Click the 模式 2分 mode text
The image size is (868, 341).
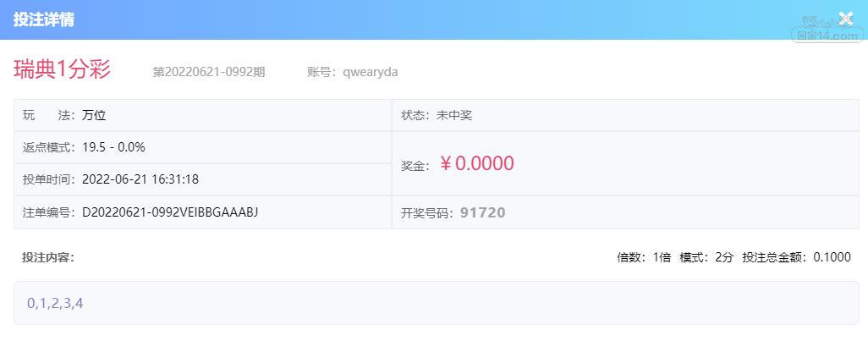(x=706, y=257)
